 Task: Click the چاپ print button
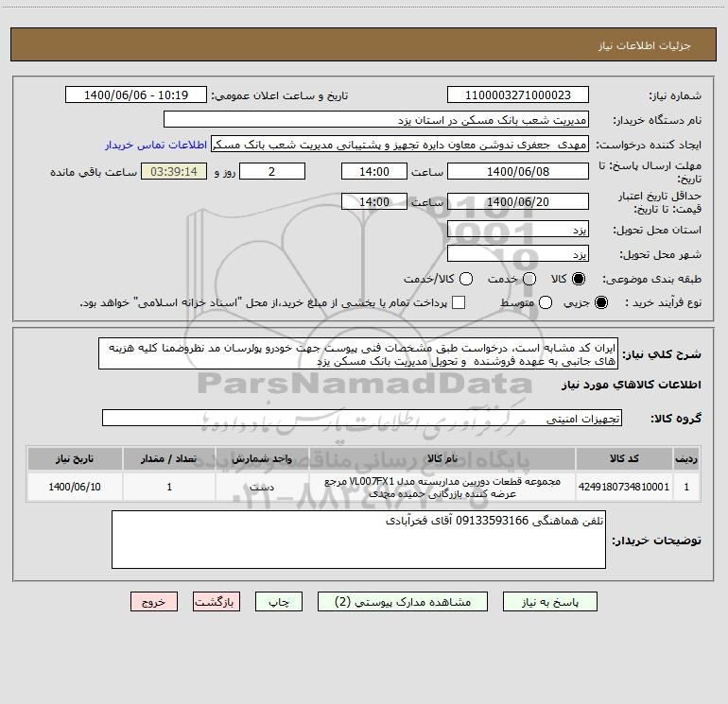279,602
